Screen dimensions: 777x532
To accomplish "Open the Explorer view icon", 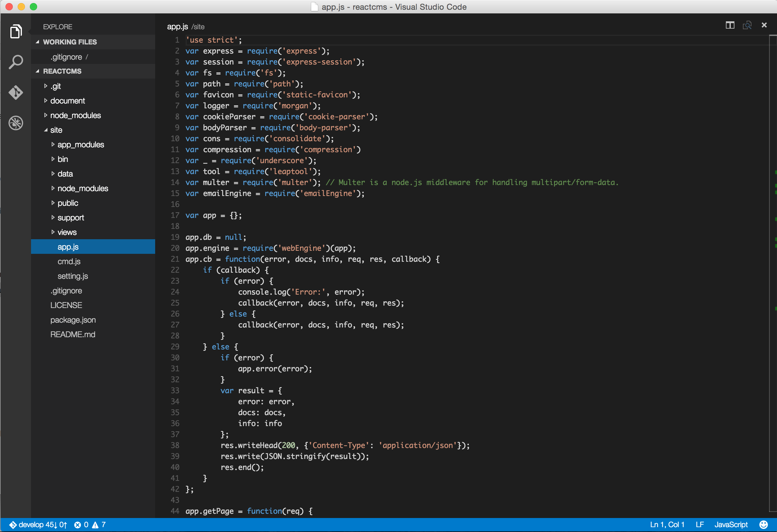I will point(16,31).
